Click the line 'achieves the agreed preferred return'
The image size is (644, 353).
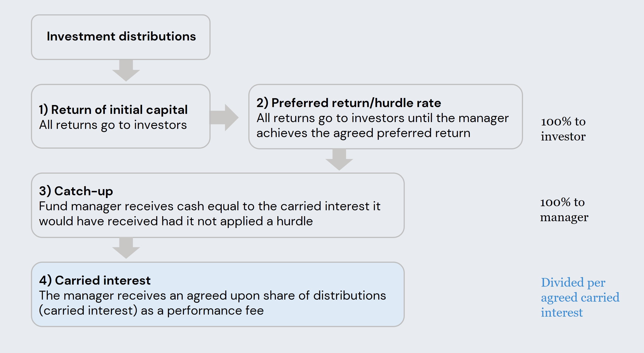tap(363, 133)
